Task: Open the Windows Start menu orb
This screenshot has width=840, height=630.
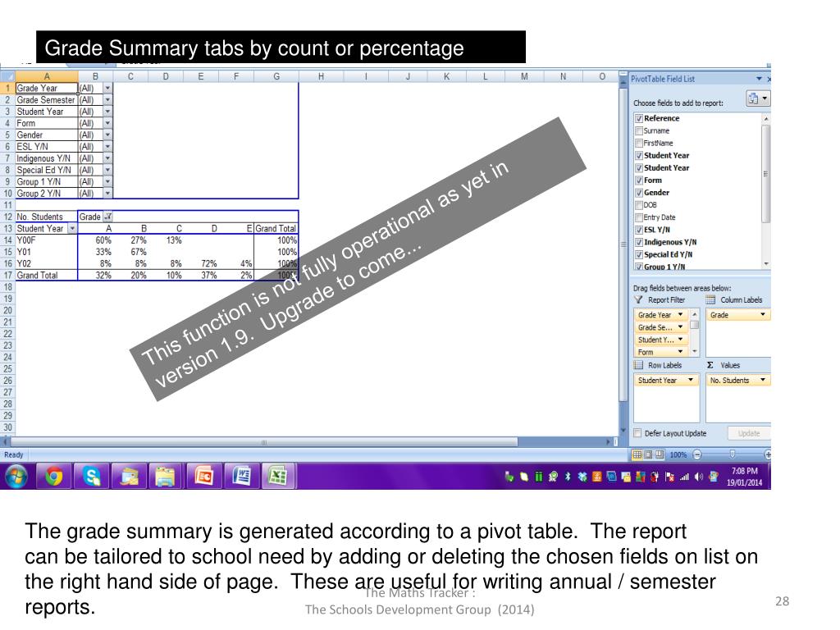Action: [x=16, y=476]
